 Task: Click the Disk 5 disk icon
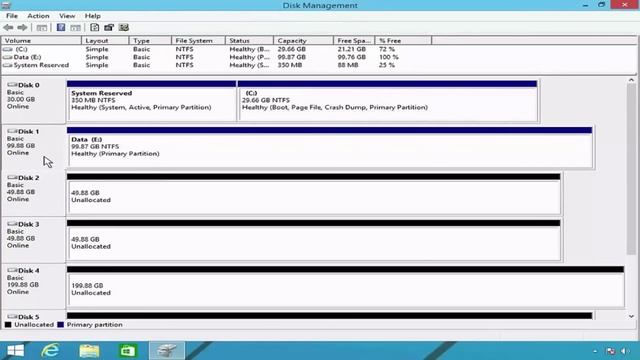[12, 317]
